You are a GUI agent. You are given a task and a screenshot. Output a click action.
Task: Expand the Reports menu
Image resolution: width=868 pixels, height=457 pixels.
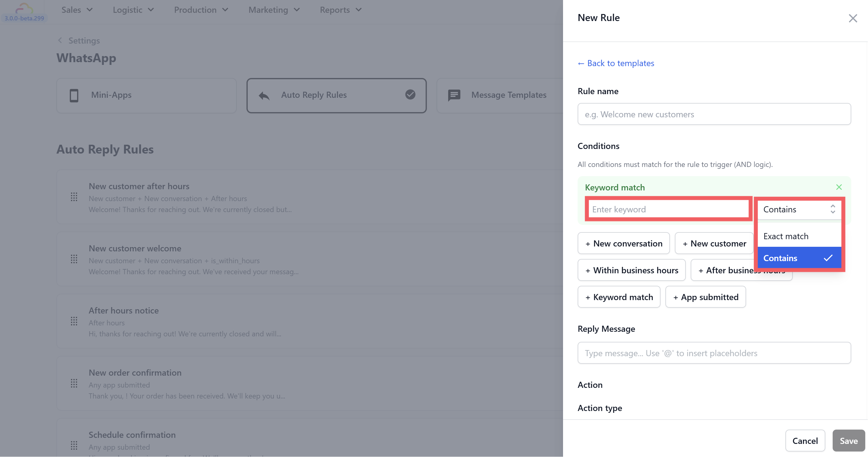pyautogui.click(x=340, y=10)
